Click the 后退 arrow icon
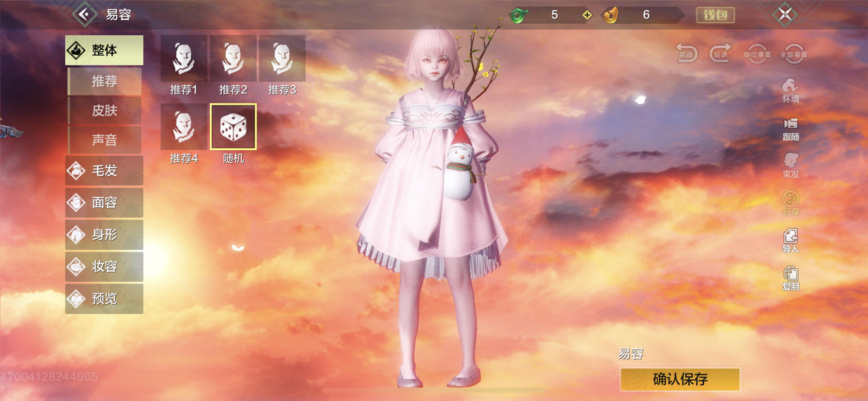868x401 pixels. tap(720, 53)
